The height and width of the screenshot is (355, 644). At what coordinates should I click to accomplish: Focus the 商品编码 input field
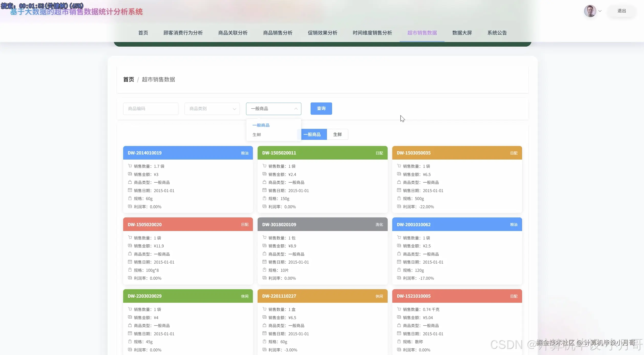click(151, 109)
